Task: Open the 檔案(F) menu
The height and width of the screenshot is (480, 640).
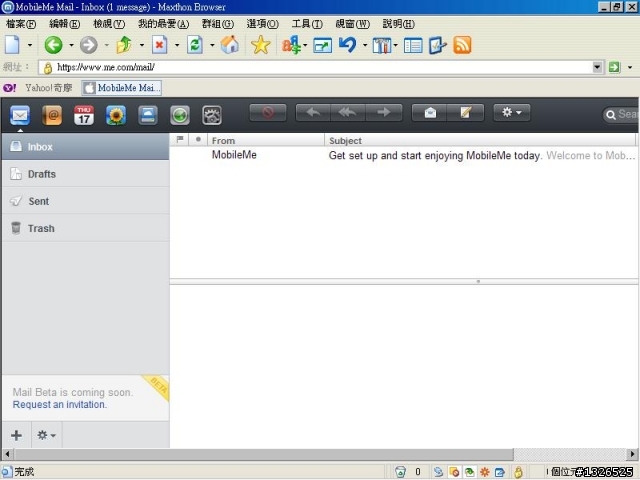Action: click(x=21, y=24)
